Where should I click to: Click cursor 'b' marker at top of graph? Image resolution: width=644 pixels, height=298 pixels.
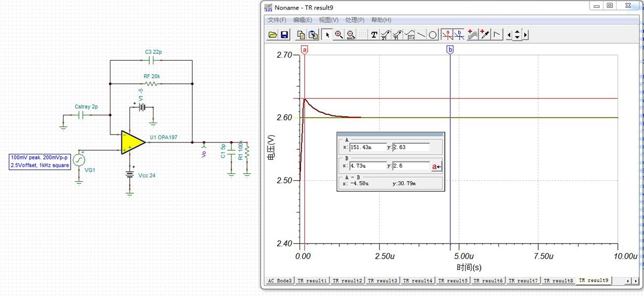450,50
